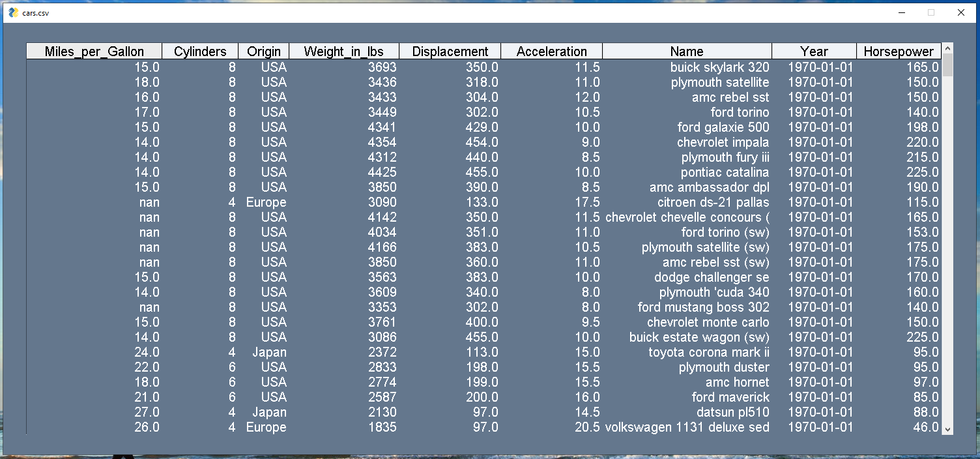Click the Weight_in_lbs column header
The image size is (980, 459).
click(344, 52)
